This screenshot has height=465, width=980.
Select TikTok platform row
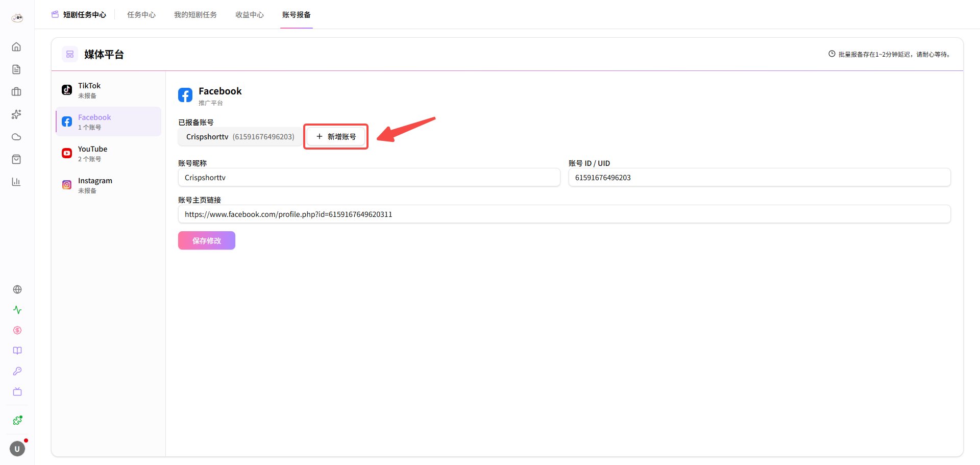click(x=109, y=90)
